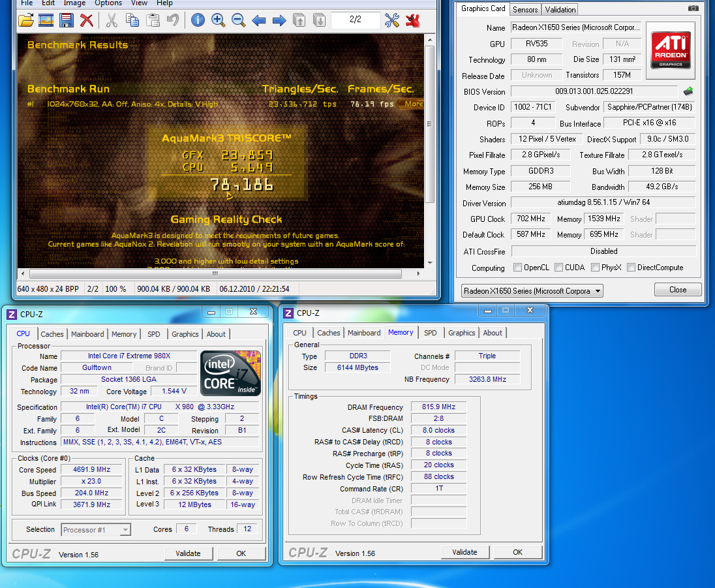This screenshot has width=715, height=588.
Task: Click the Driver Version field in GPU-Z
Action: (603, 202)
